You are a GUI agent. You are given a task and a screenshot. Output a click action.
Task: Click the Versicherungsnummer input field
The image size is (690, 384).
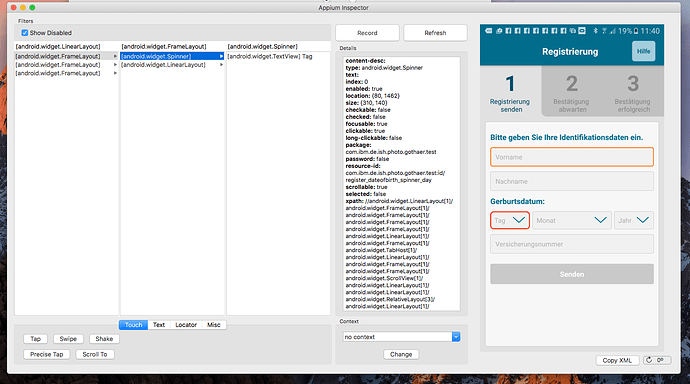[x=572, y=244]
